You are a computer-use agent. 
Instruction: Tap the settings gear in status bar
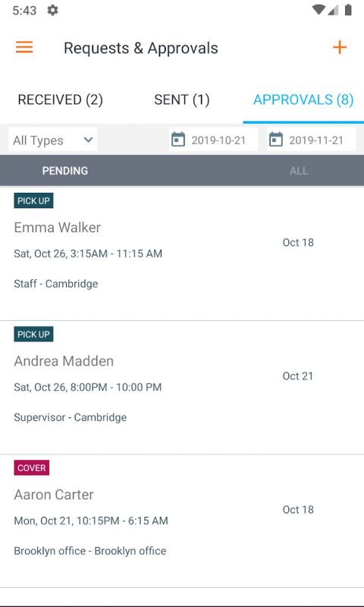(x=52, y=10)
